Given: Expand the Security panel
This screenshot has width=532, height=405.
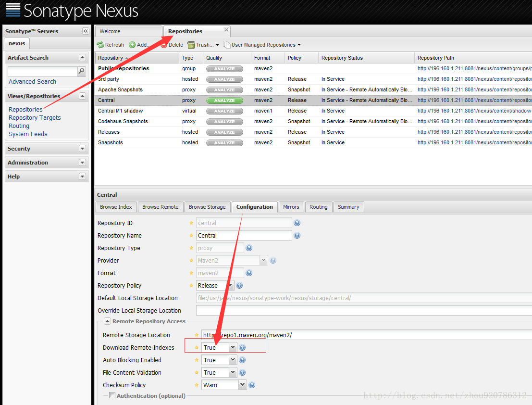Looking at the screenshot, I should point(82,148).
